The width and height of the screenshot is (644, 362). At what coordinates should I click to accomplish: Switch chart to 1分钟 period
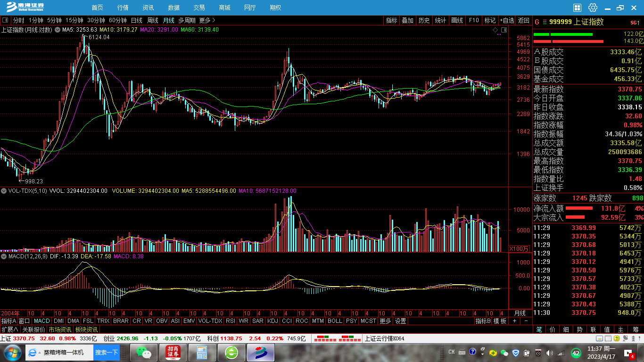pyautogui.click(x=36, y=20)
